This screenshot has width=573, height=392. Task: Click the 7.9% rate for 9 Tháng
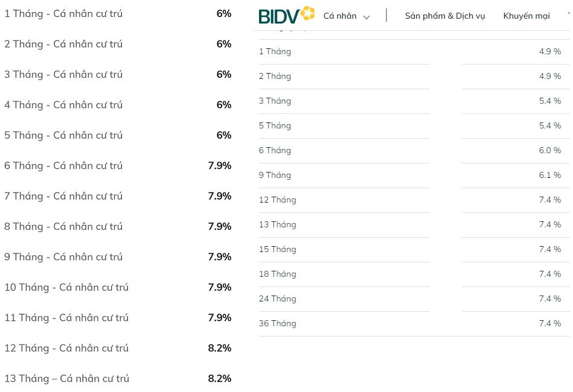coord(219,257)
